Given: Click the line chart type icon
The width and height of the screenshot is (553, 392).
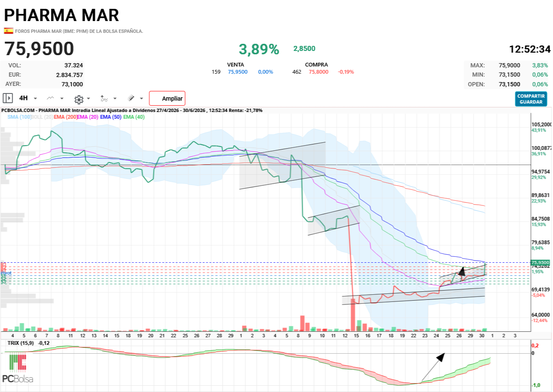Looking at the screenshot, I should click(x=51, y=98).
